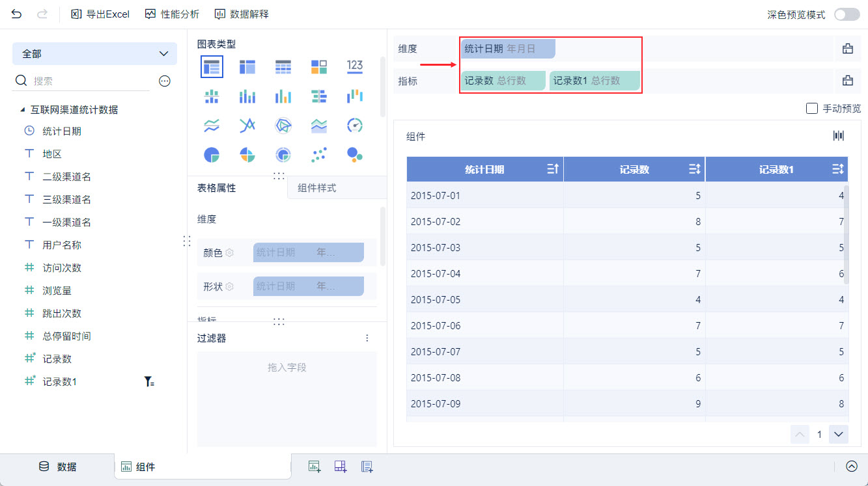Select the detail table chart type
868x486 pixels.
tap(283, 66)
